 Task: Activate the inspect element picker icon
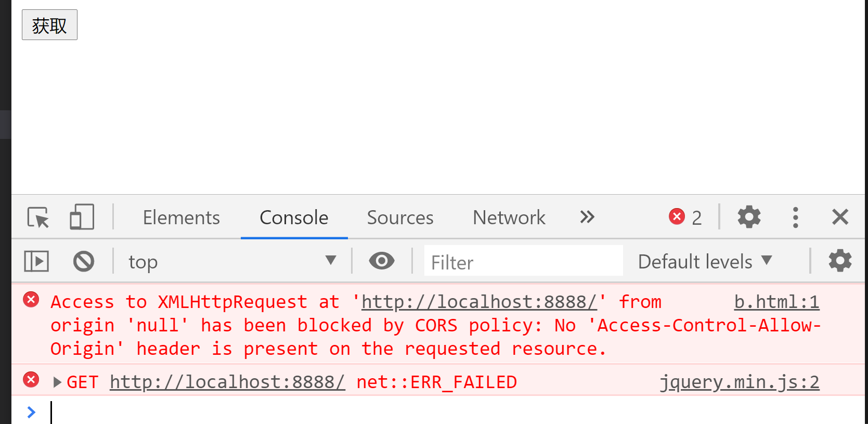[x=38, y=217]
